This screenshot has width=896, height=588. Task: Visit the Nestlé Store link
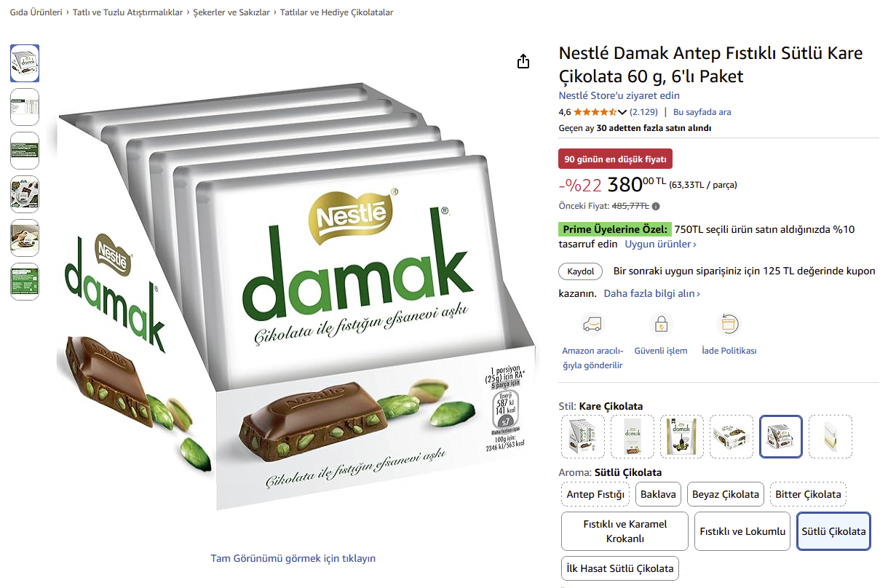point(619,95)
